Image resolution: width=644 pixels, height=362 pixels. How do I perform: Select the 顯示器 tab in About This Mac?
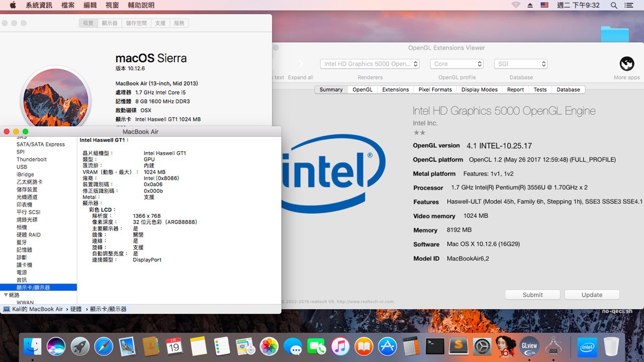[109, 23]
